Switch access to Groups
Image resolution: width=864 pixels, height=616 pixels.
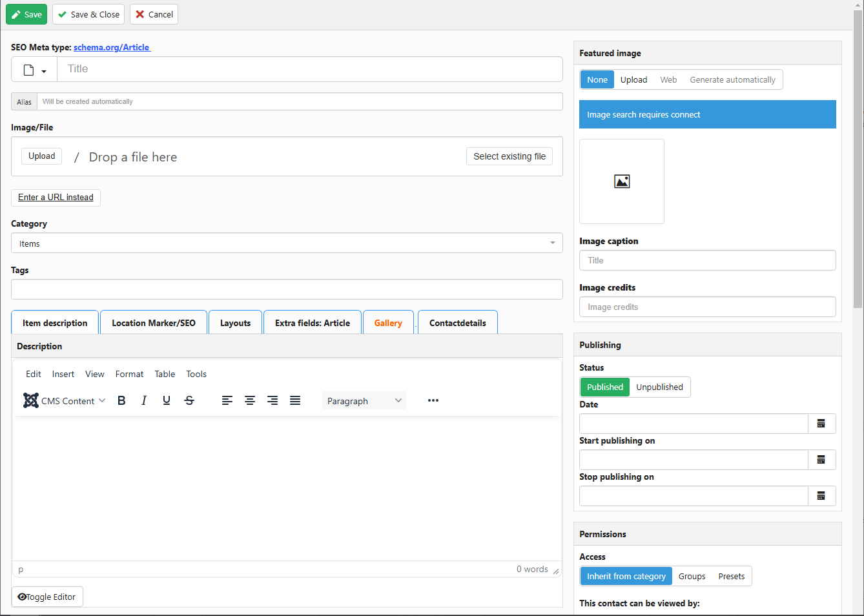pyautogui.click(x=692, y=576)
